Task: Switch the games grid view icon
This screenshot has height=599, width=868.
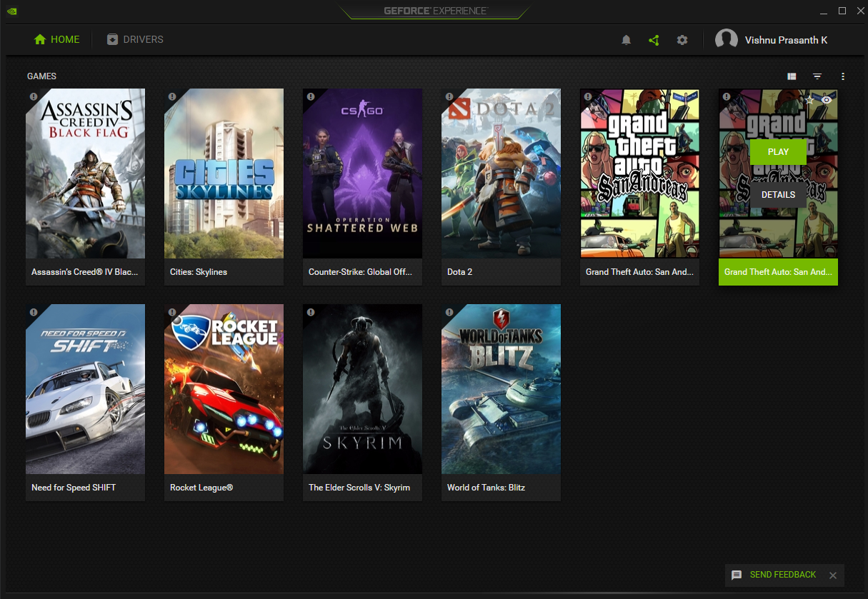Action: point(792,76)
